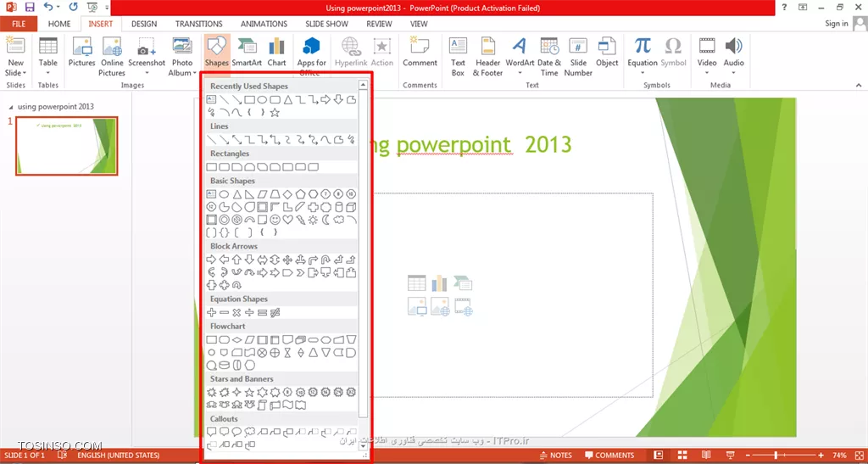Pick the oval in Recently Used Shapes

(262, 99)
